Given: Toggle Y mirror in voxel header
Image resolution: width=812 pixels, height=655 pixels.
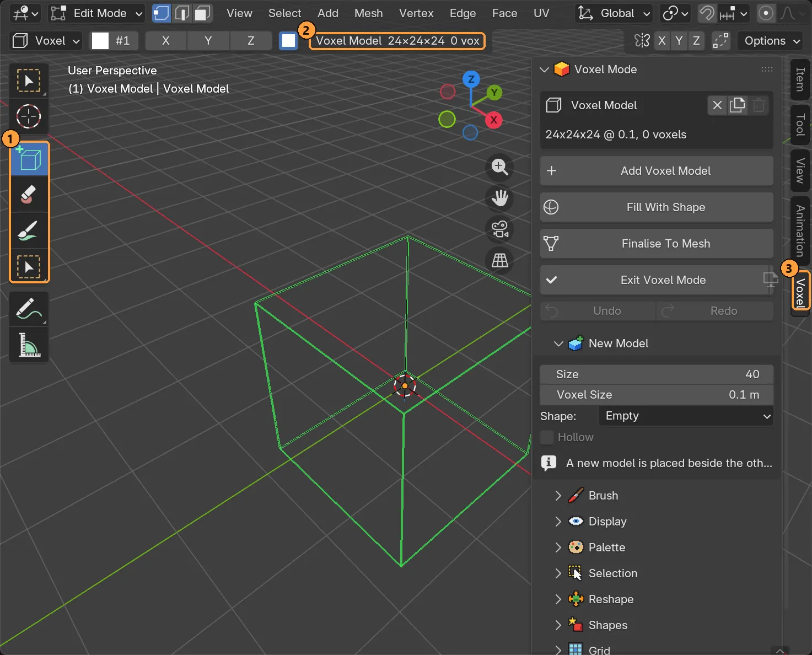Looking at the screenshot, I should point(208,41).
